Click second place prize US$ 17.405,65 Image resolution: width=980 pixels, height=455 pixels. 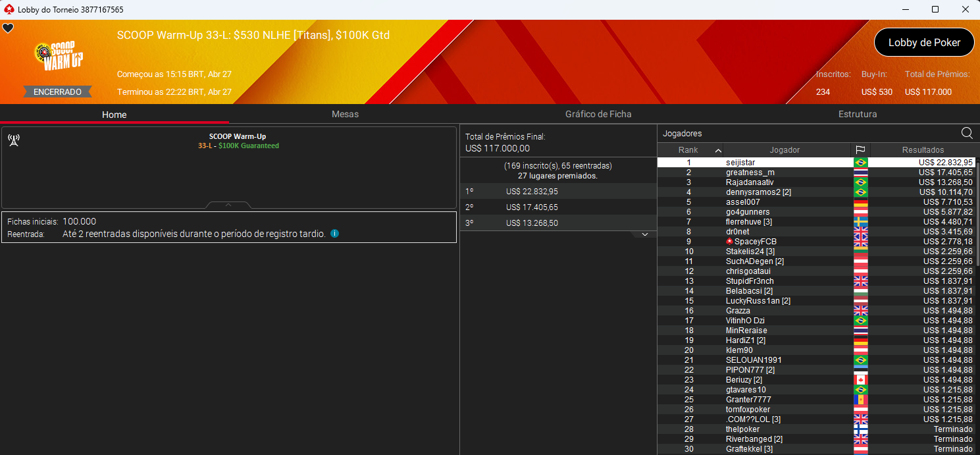coord(532,207)
